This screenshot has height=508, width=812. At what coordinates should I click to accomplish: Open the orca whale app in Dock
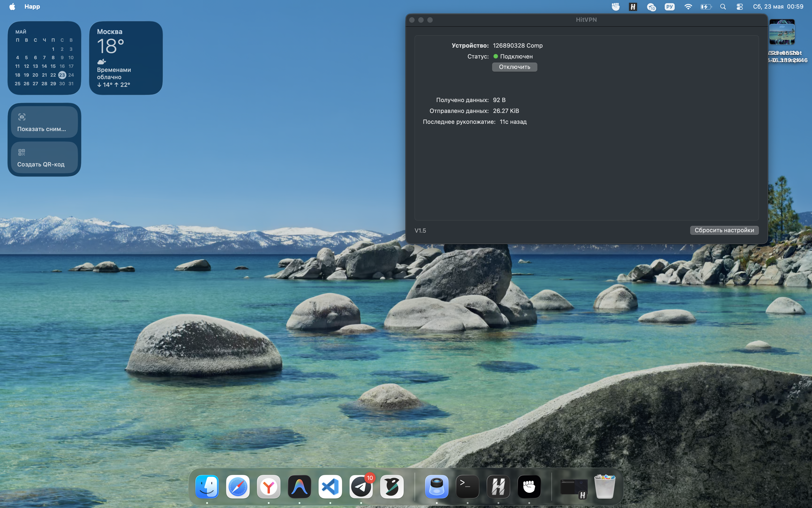(392, 486)
